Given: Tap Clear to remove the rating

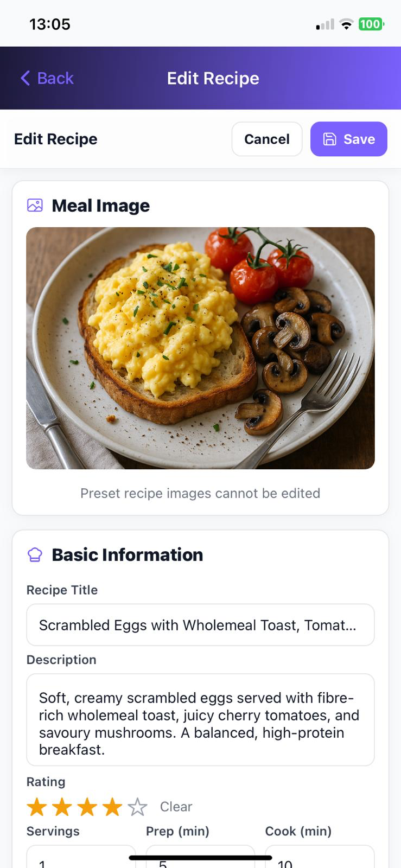Looking at the screenshot, I should pos(176,807).
